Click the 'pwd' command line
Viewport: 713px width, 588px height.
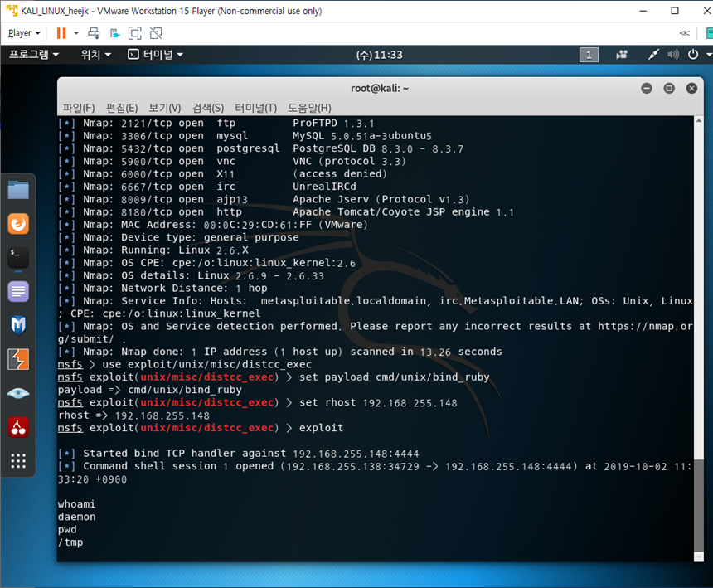tap(67, 530)
